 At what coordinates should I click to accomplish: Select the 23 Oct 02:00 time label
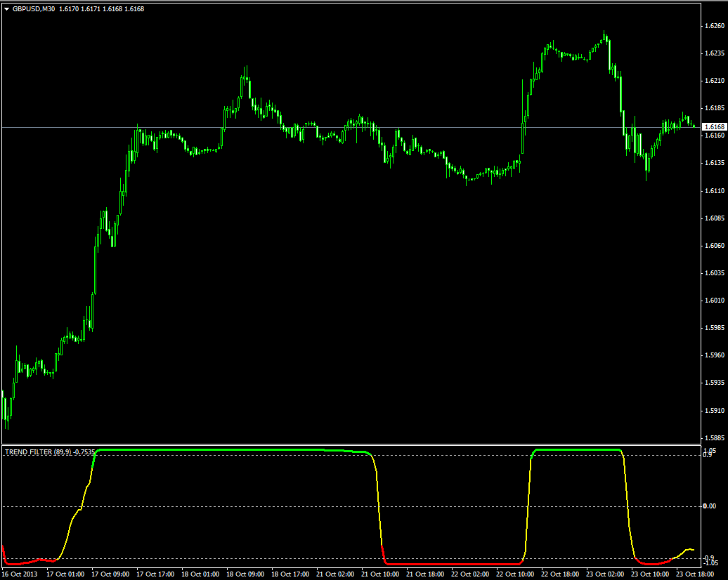[606, 574]
